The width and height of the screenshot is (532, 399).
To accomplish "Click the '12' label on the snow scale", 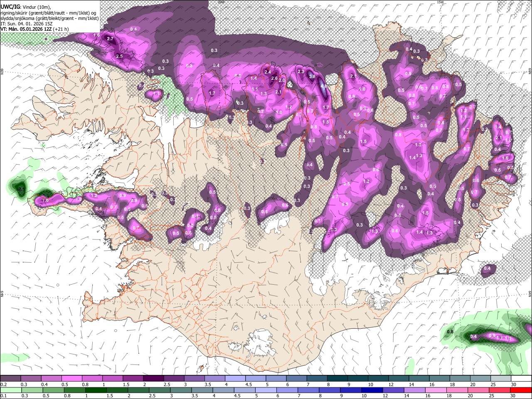I will click(x=390, y=384).
